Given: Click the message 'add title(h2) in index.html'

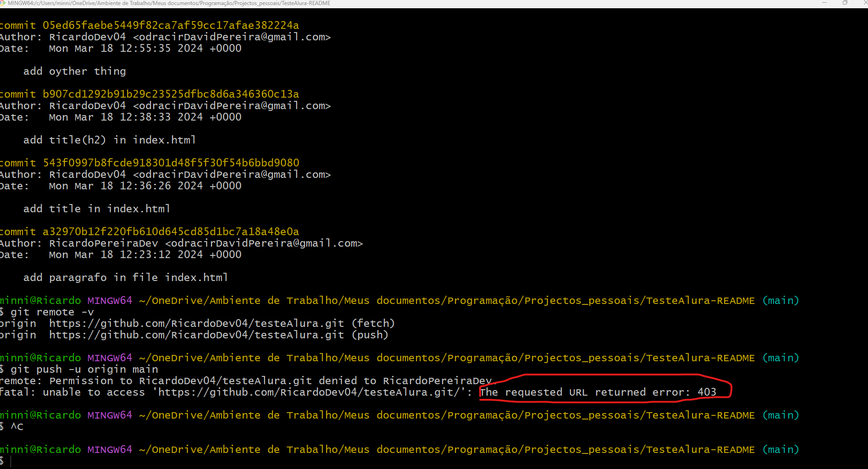Looking at the screenshot, I should [110, 140].
